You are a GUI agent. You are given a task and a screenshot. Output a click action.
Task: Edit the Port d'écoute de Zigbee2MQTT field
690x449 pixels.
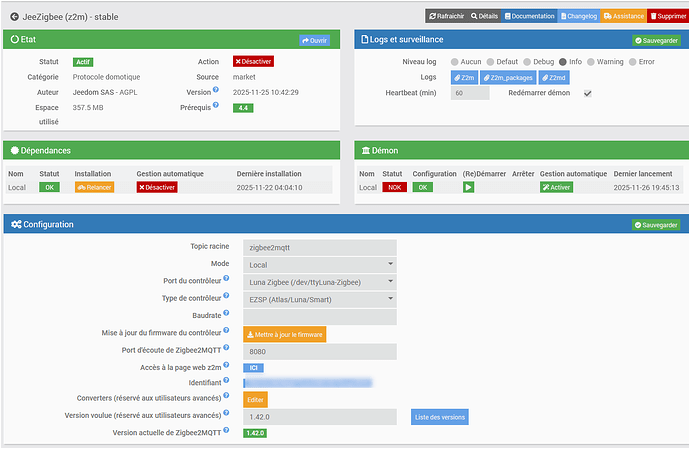[320, 351]
